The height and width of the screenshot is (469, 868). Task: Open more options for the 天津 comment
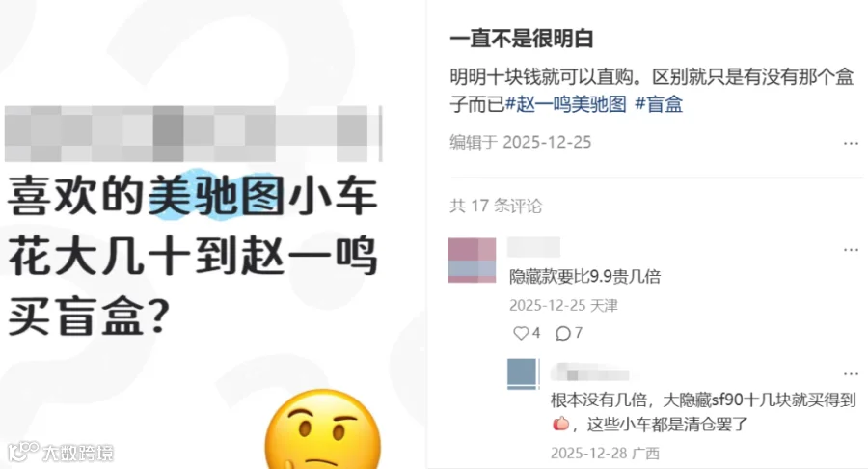coord(851,250)
